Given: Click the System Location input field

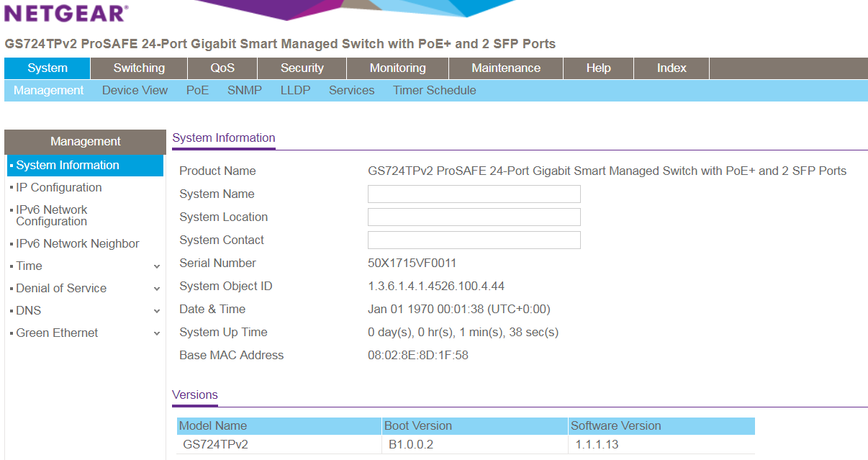Looking at the screenshot, I should tap(474, 217).
